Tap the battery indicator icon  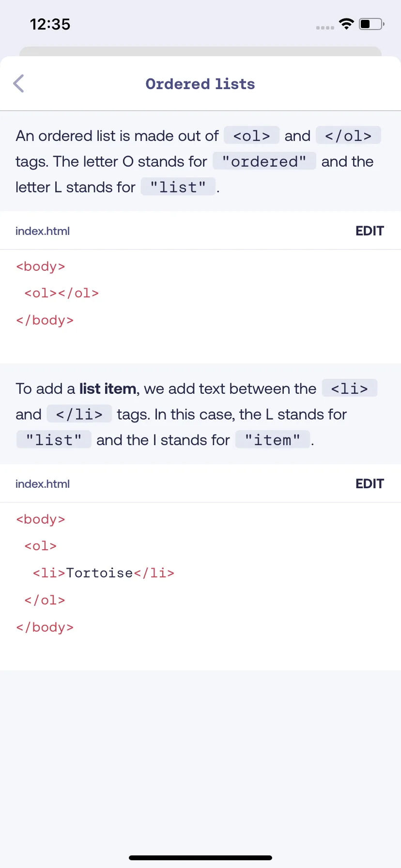click(371, 24)
